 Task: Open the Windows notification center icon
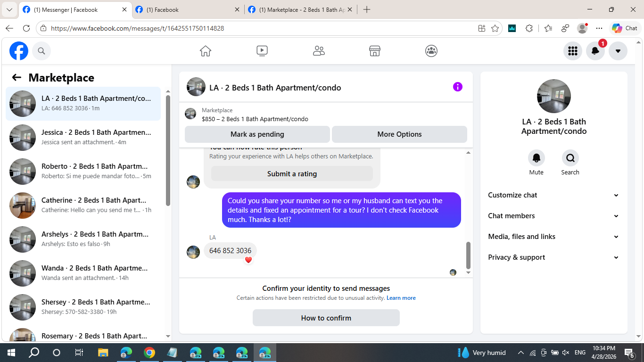(x=629, y=353)
